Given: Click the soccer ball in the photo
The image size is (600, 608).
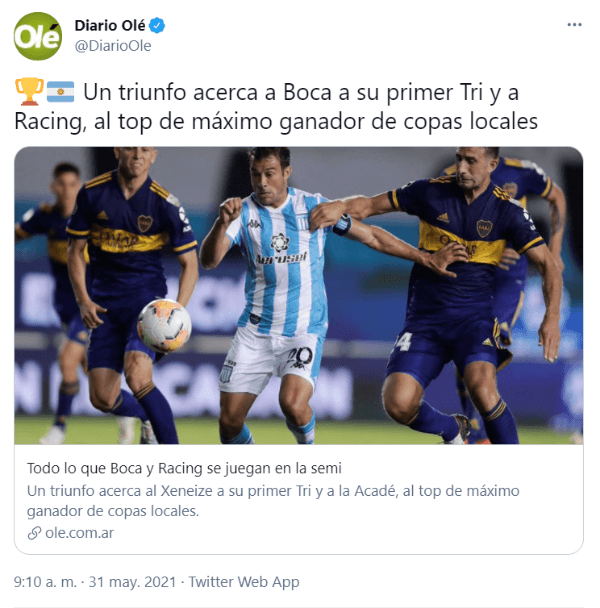Looking at the screenshot, I should click(164, 325).
